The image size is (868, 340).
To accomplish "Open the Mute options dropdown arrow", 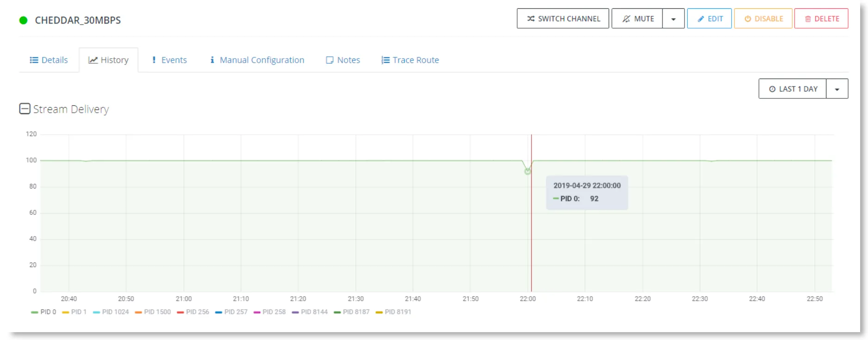I will point(673,19).
